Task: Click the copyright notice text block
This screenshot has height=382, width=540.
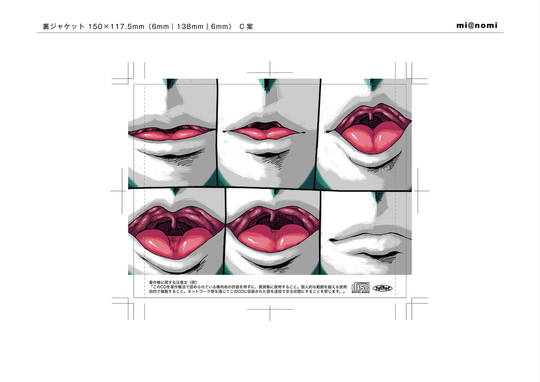Action: tap(248, 287)
